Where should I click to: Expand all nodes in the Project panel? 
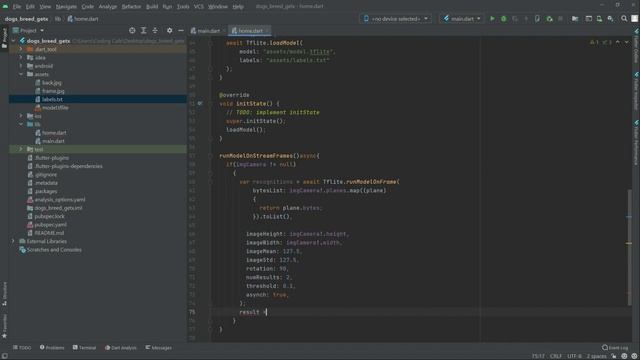pyautogui.click(x=143, y=31)
